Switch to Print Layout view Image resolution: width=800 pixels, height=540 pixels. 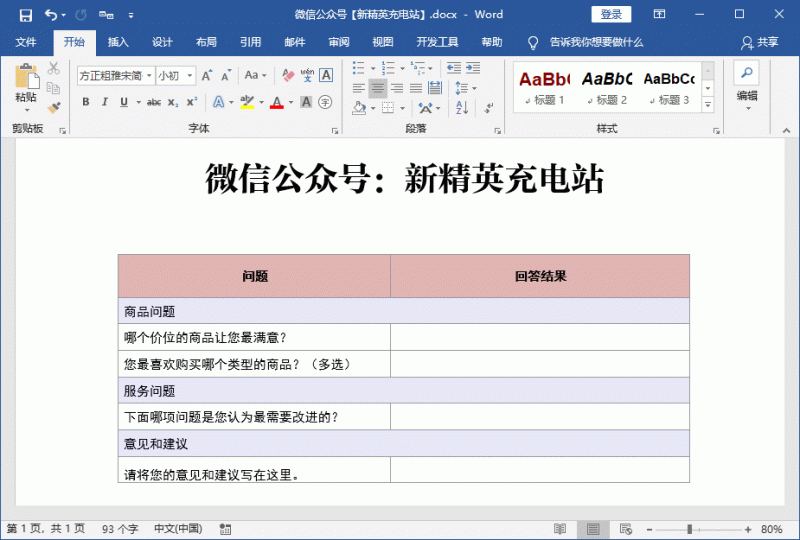(x=593, y=529)
